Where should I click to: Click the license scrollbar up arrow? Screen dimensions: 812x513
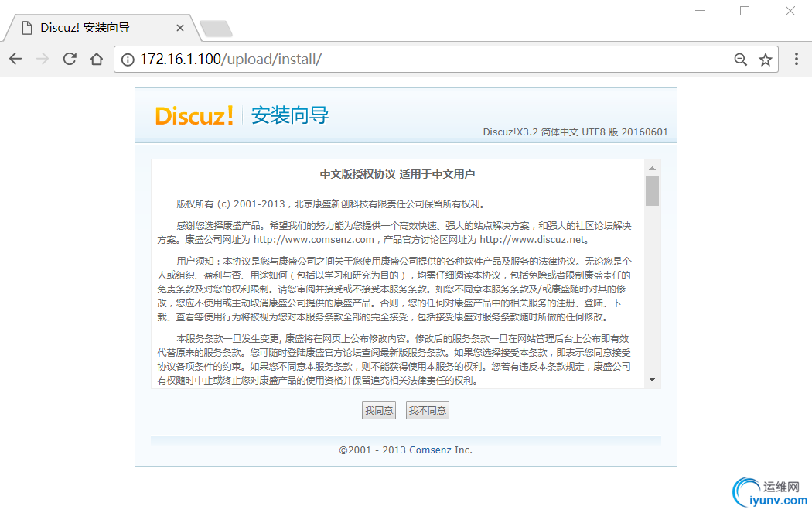[x=653, y=168]
